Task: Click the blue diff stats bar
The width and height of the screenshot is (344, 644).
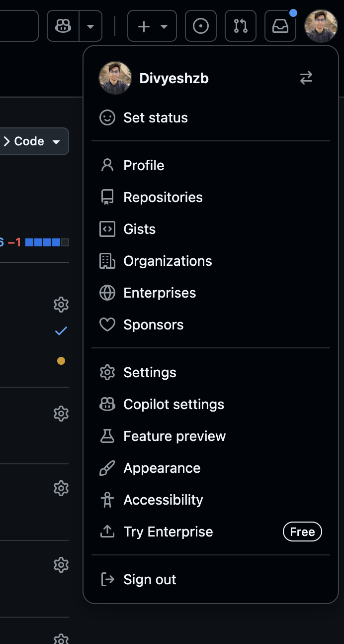Action: click(45, 242)
